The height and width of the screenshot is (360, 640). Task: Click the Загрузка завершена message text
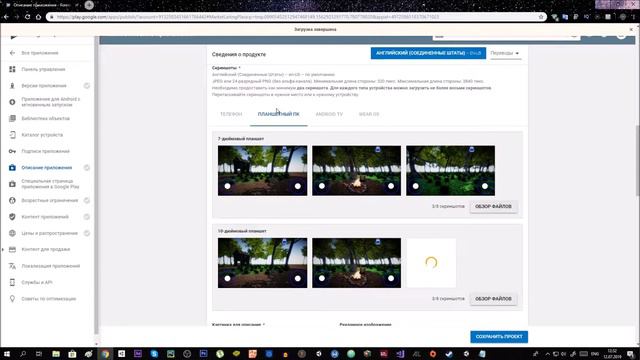pos(315,29)
